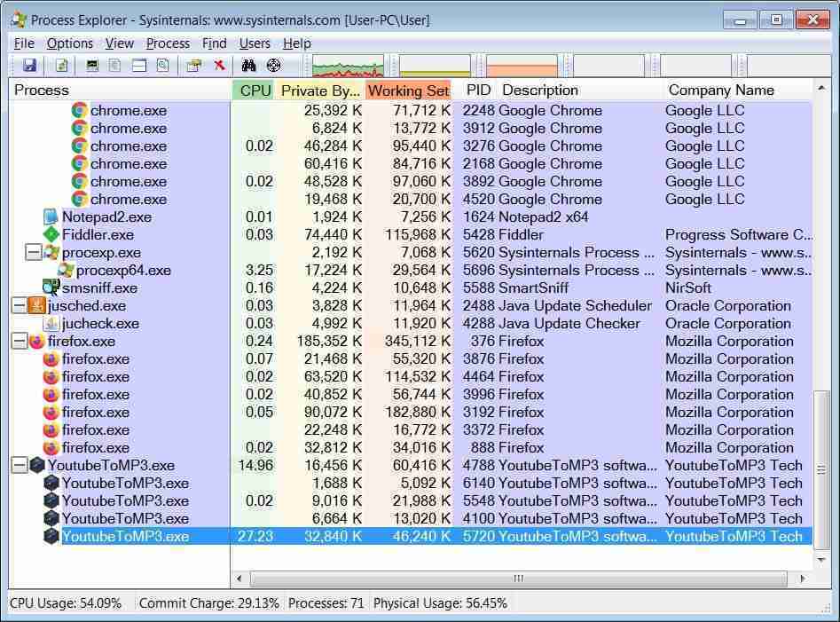This screenshot has height=622, width=840.
Task: Click the horizontal scrollbar right arrow
Action: pos(802,579)
